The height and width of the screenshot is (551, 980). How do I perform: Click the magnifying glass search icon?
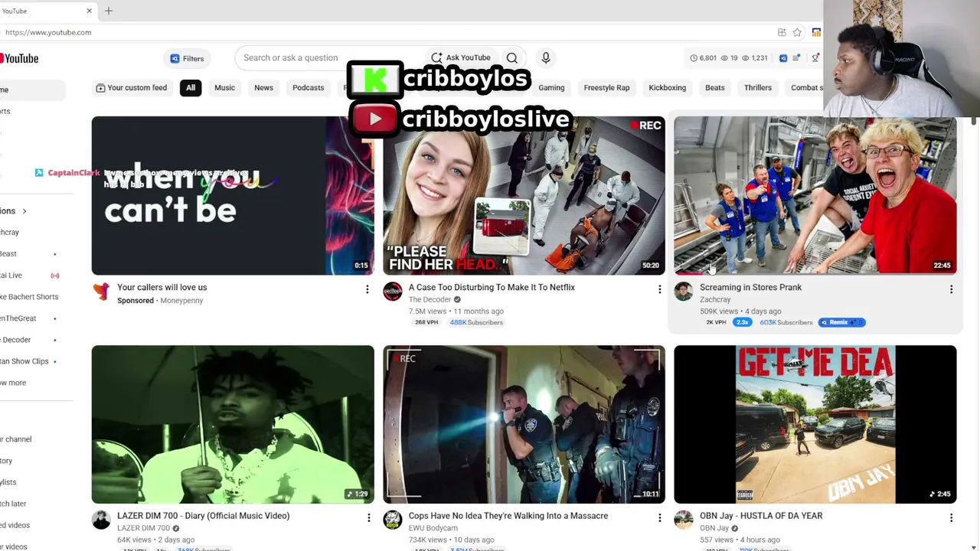point(512,58)
